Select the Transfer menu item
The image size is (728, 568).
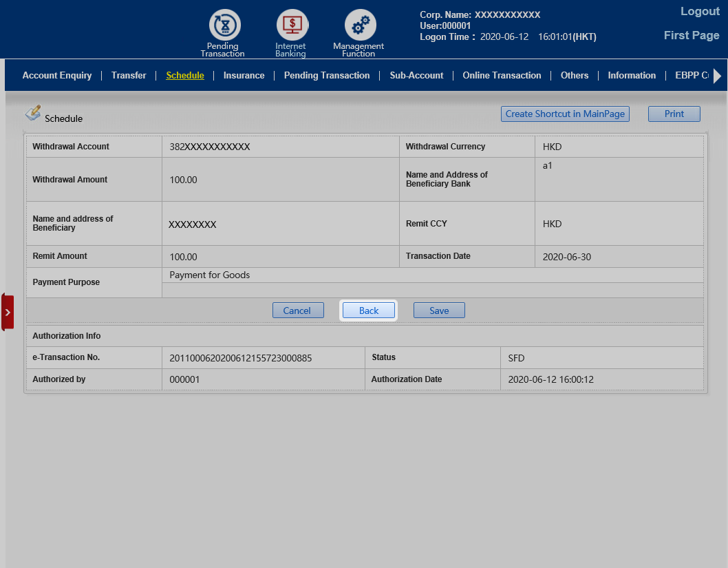(x=129, y=76)
